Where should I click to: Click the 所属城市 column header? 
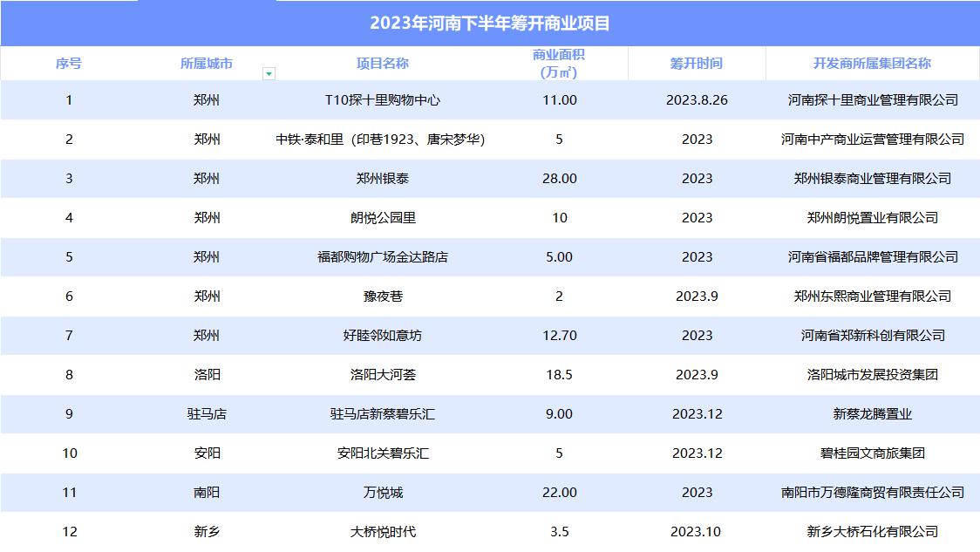click(x=207, y=63)
